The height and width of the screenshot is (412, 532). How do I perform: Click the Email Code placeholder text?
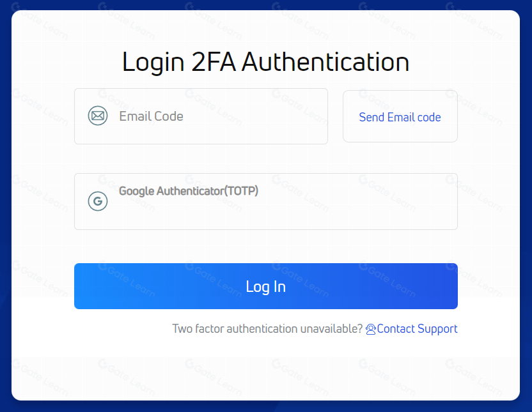click(151, 116)
